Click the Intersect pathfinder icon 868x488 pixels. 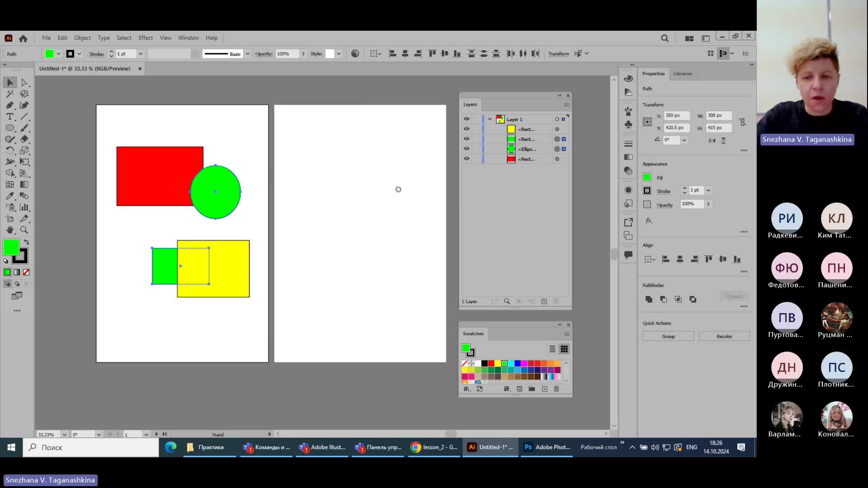(x=678, y=299)
